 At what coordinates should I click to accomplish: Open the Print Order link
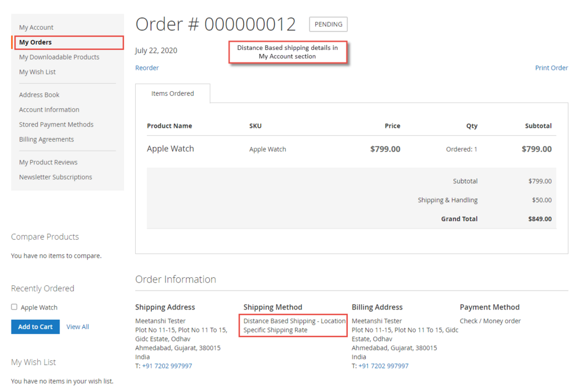pyautogui.click(x=551, y=68)
